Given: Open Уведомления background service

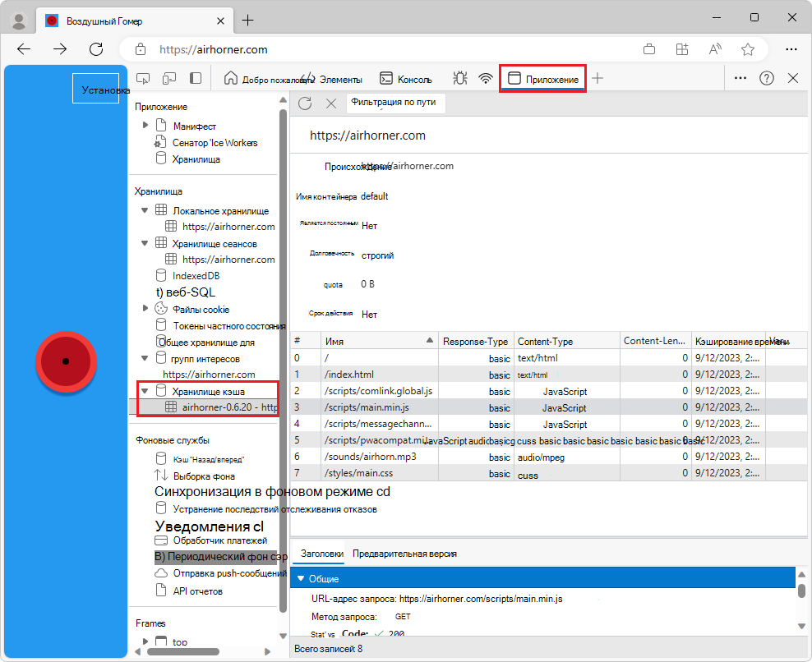Looking at the screenshot, I should (210, 526).
